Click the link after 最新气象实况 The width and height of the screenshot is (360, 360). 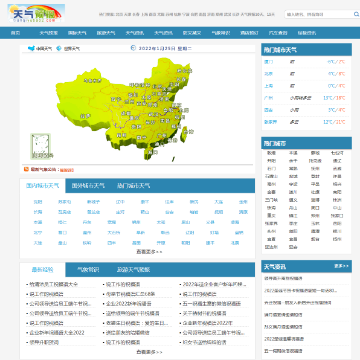(x=67, y=170)
